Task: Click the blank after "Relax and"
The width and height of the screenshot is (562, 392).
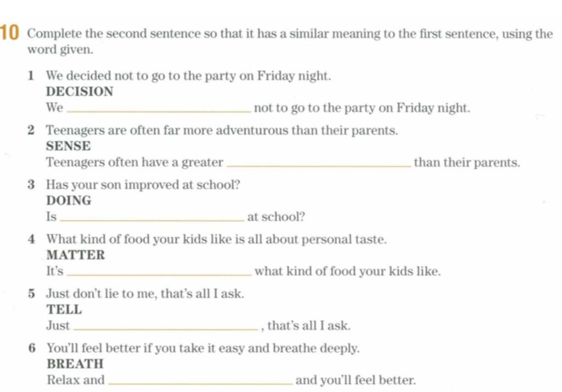Action: tap(200, 383)
